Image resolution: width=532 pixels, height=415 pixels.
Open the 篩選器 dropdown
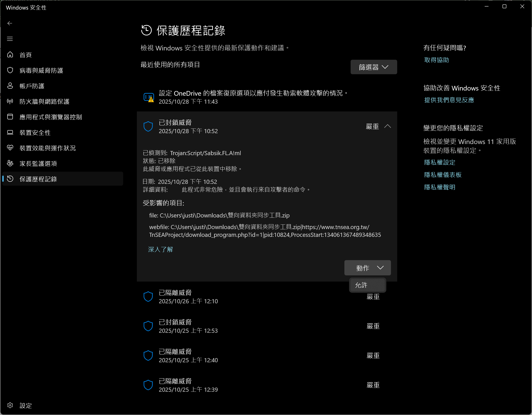(x=373, y=67)
